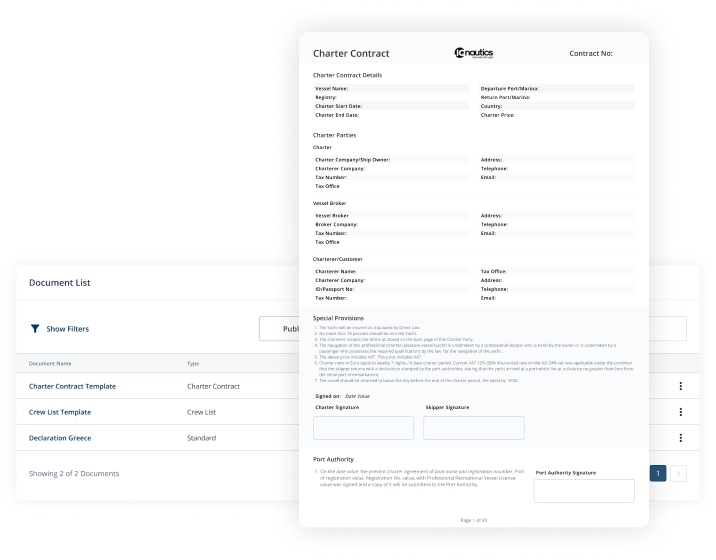Screen dimensions: 716x560
Task: Click the Signed on: Date Value text
Action: [x=342, y=396]
